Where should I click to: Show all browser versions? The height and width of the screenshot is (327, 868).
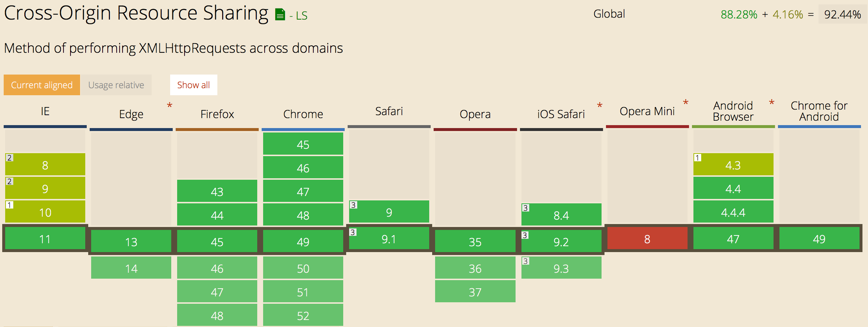(193, 85)
